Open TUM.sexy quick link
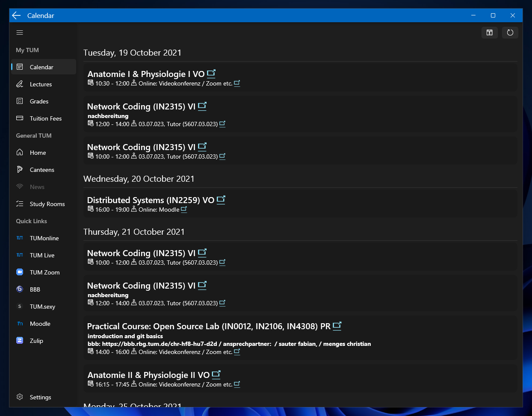Image resolution: width=532 pixels, height=416 pixels. click(x=44, y=307)
